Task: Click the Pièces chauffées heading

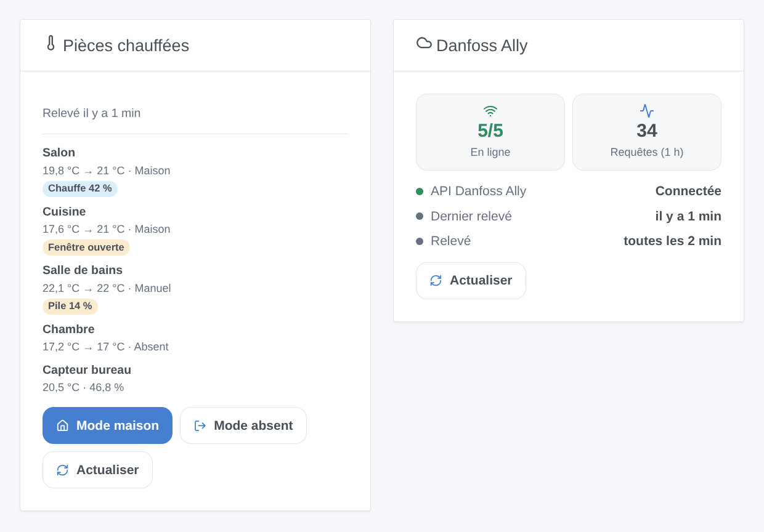Action: pyautogui.click(x=126, y=46)
